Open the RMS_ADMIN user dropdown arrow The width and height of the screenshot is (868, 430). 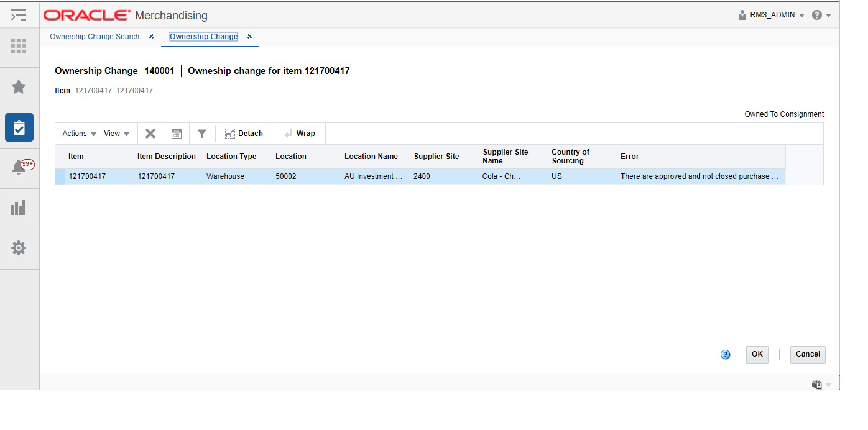(801, 16)
